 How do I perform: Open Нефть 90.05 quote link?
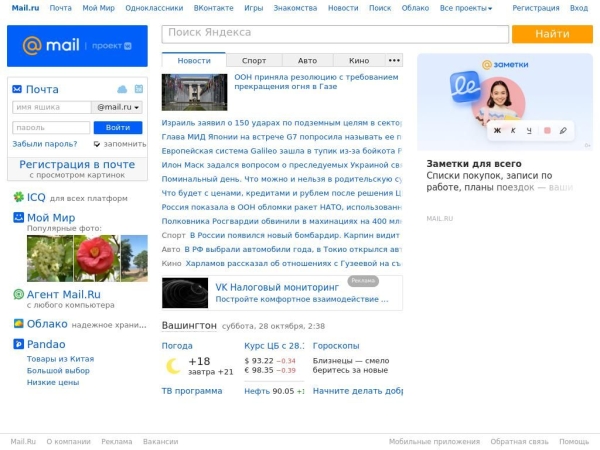point(274,391)
